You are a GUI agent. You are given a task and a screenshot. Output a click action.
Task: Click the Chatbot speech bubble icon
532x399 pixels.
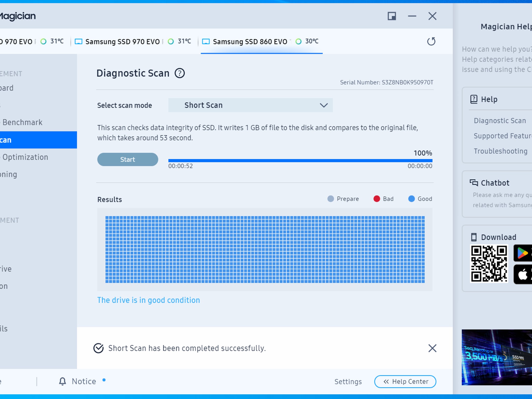[x=474, y=183]
